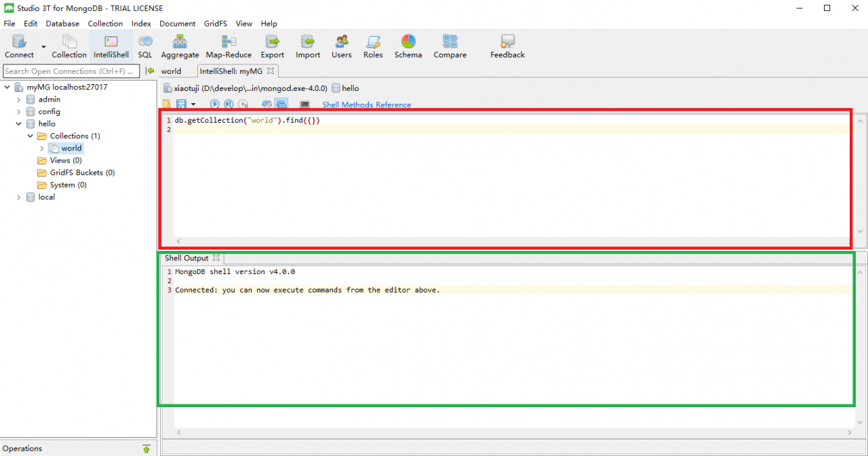Click the Search Open Connections field

tap(71, 71)
